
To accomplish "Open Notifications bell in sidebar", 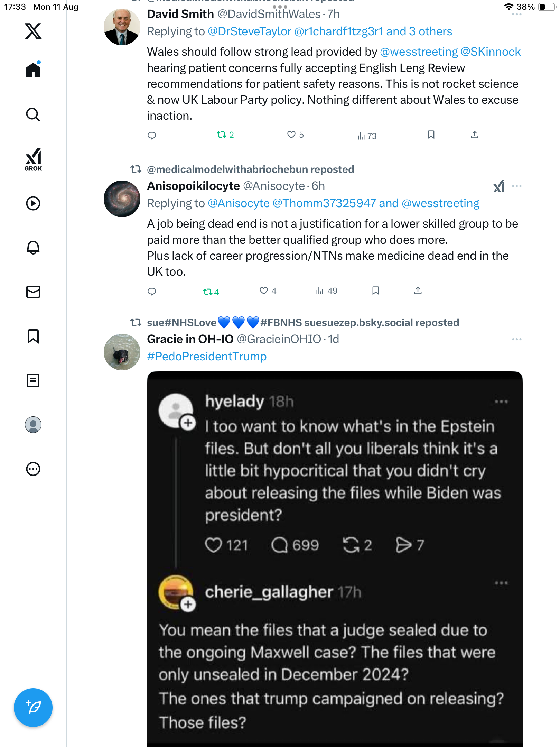I will (33, 247).
